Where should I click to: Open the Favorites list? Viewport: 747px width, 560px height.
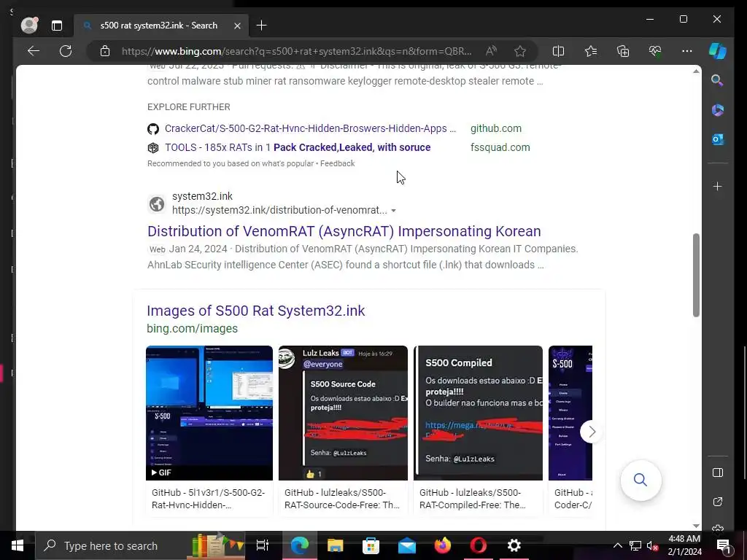pos(591,51)
